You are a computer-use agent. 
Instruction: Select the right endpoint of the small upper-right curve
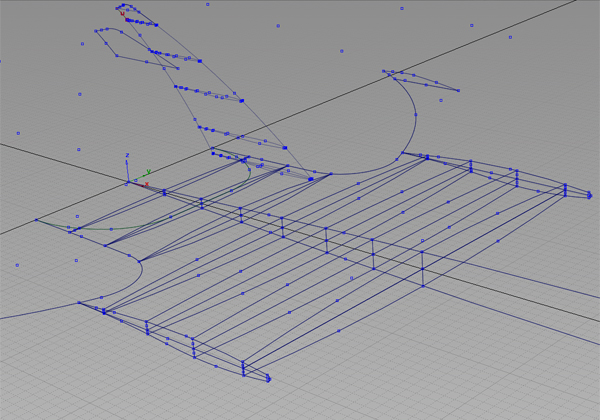tap(460, 91)
